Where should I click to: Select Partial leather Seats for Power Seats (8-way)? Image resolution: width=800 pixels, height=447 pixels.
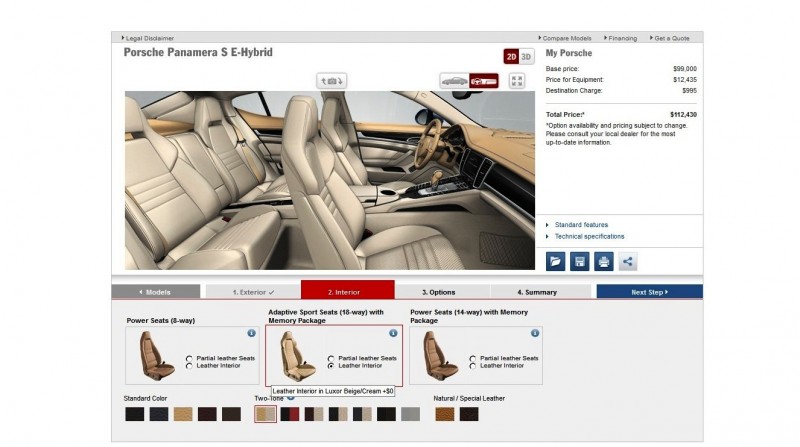pos(189,359)
